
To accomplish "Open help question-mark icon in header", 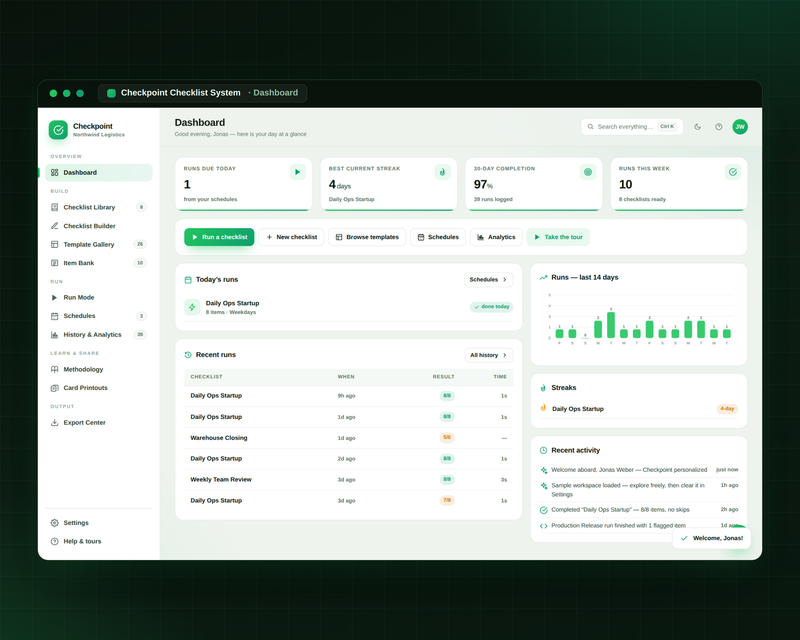I will click(x=718, y=127).
